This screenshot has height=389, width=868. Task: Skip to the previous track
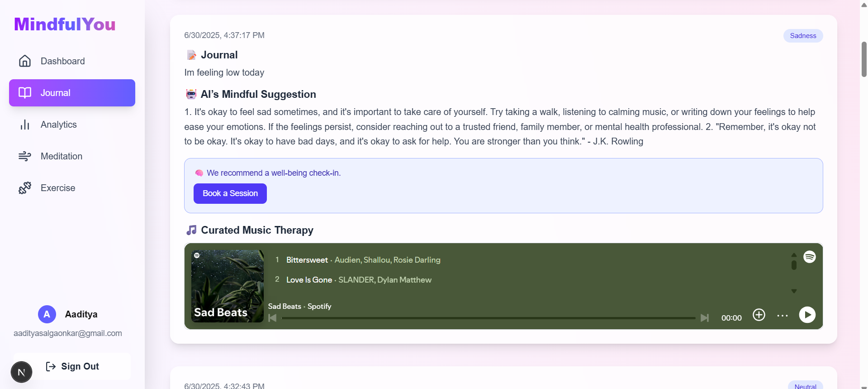272,318
